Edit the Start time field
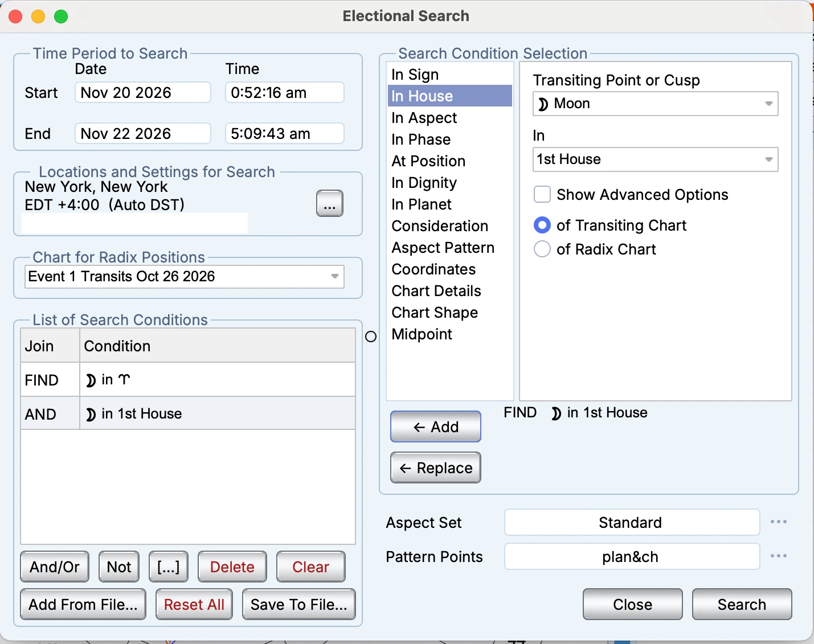 tap(285, 92)
